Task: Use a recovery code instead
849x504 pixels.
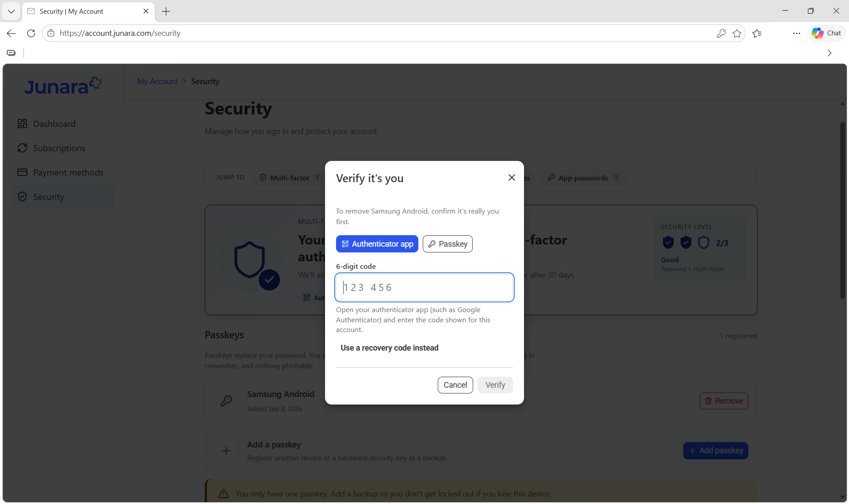Action: point(389,348)
